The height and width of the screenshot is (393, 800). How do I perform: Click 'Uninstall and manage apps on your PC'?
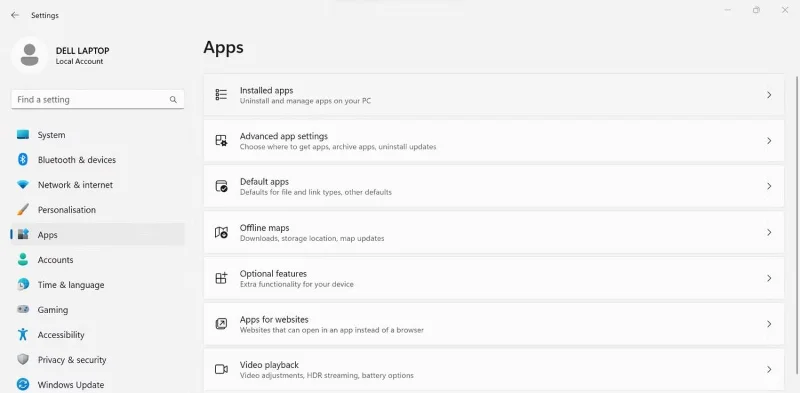coord(305,101)
